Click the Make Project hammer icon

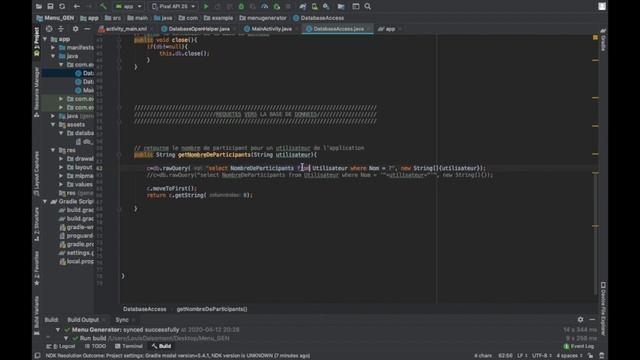coord(103,7)
